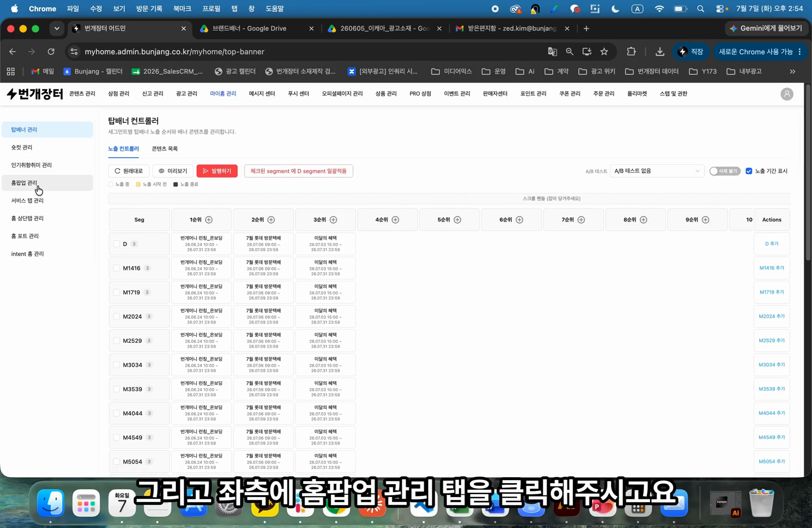The width and height of the screenshot is (812, 528).
Task: Click the Chrome address bar URL
Action: pos(174,52)
